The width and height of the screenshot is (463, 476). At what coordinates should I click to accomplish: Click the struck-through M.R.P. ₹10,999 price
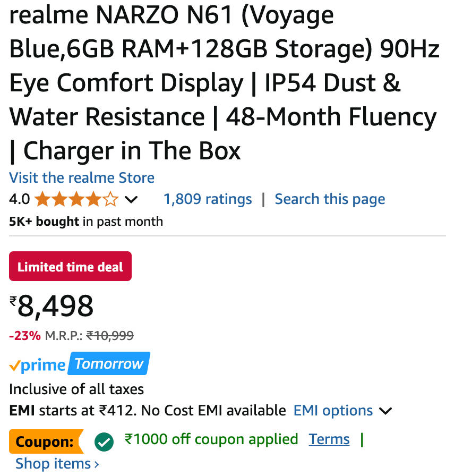pyautogui.click(x=110, y=336)
